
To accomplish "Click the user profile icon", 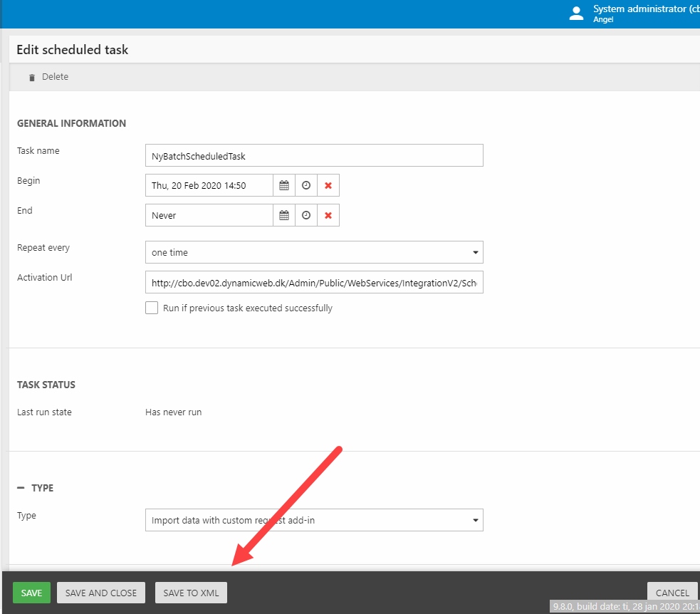I will [x=577, y=14].
